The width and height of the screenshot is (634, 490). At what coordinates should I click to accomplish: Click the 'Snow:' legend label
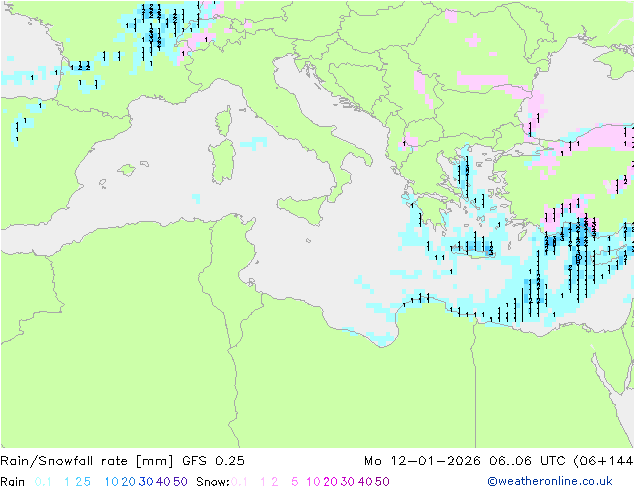213,482
